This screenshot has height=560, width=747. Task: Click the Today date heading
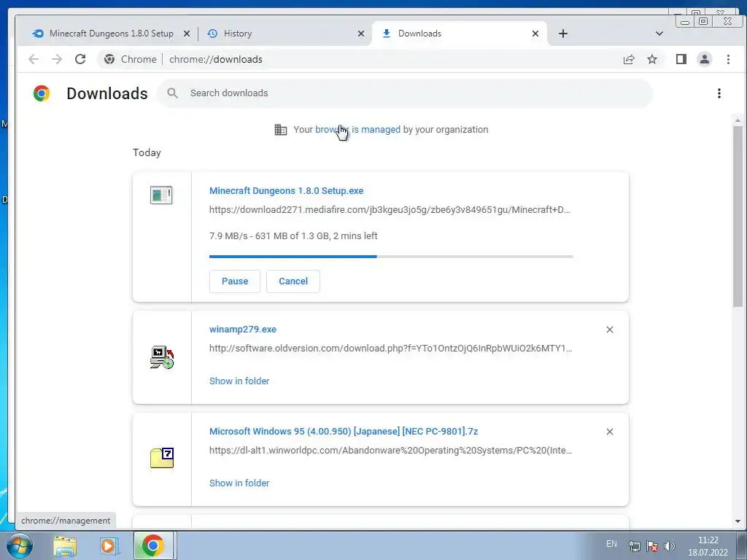pos(147,153)
